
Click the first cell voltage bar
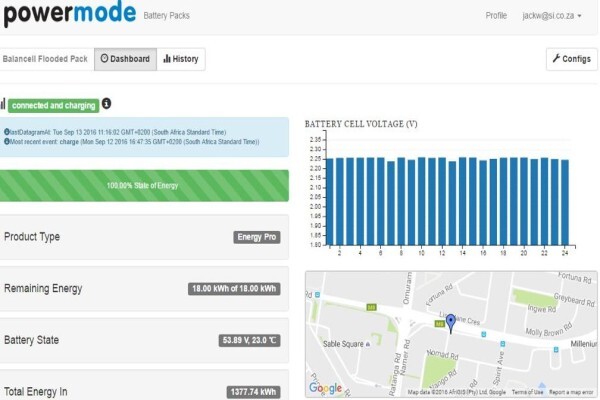329,202
